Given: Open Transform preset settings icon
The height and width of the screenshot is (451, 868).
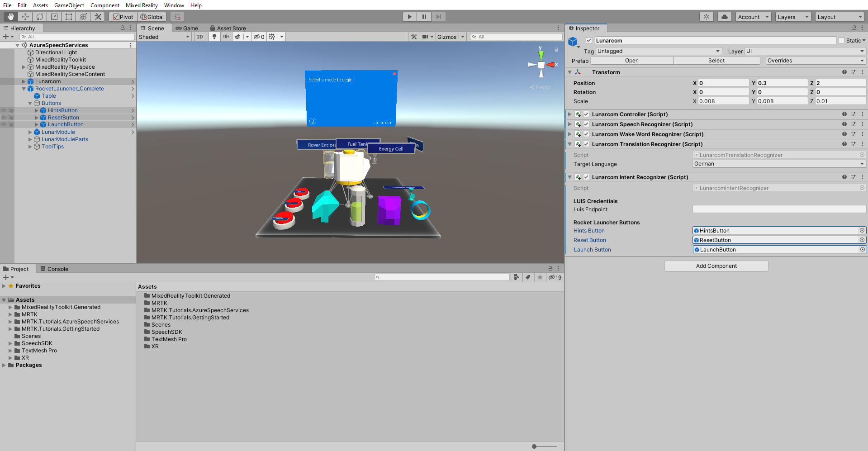Looking at the screenshot, I should pos(854,72).
